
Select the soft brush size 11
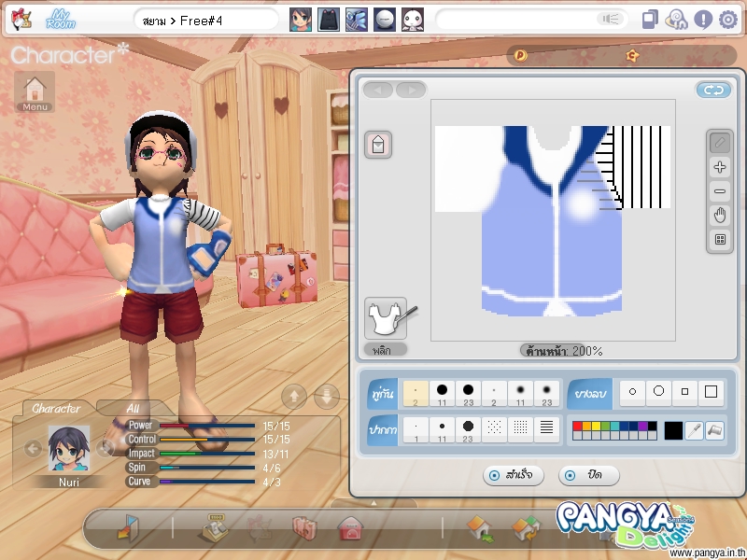pos(520,393)
